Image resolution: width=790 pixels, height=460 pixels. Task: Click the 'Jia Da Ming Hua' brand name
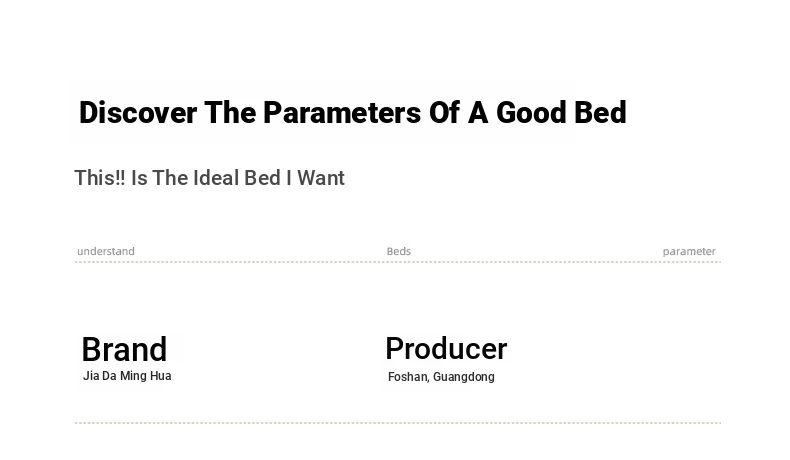(x=127, y=376)
